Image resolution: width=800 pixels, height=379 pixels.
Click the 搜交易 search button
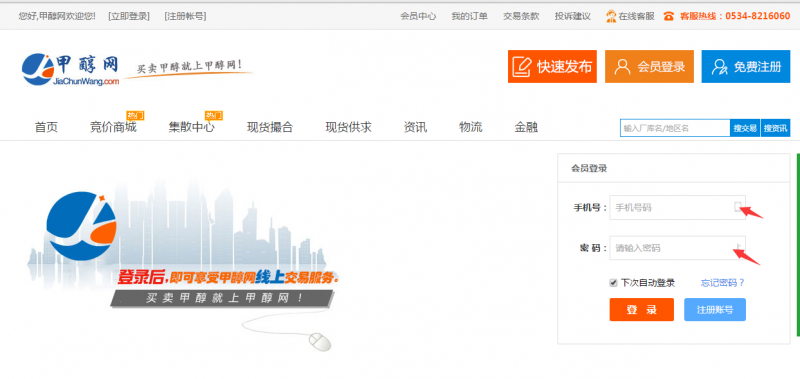[x=745, y=128]
